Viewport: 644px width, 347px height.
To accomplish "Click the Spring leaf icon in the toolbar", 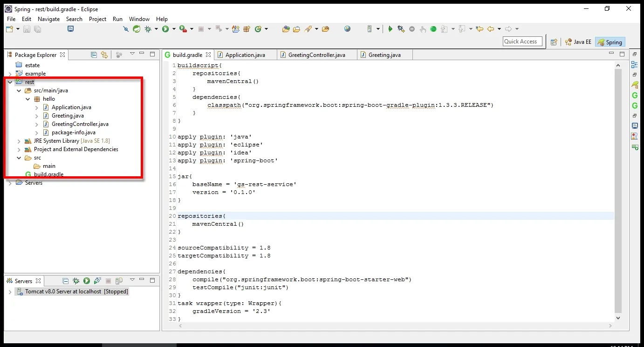I will 137,29.
